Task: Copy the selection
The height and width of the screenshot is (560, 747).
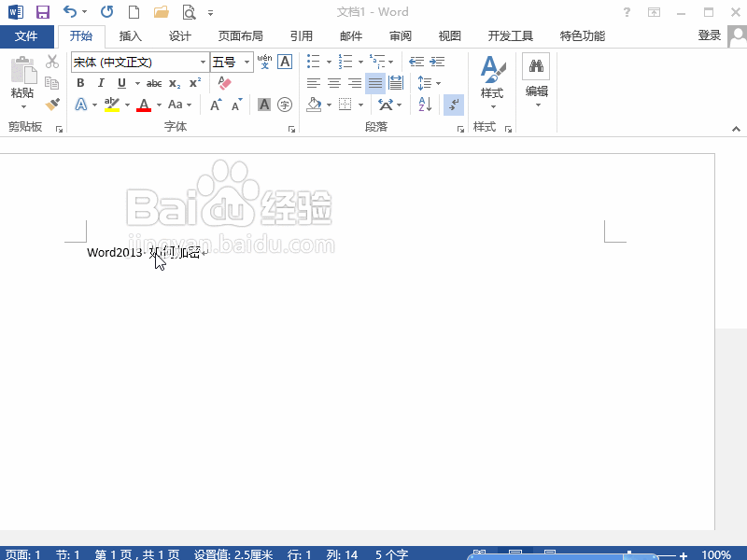Action: [52, 83]
